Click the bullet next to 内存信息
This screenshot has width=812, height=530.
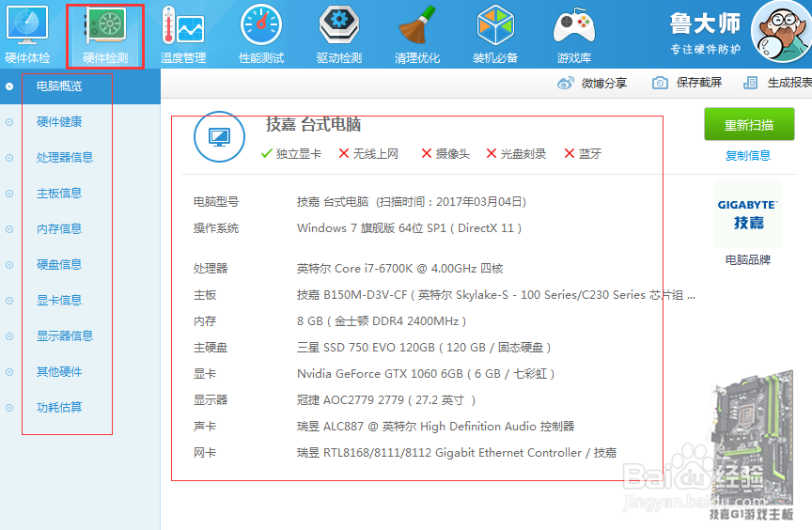click(9, 229)
